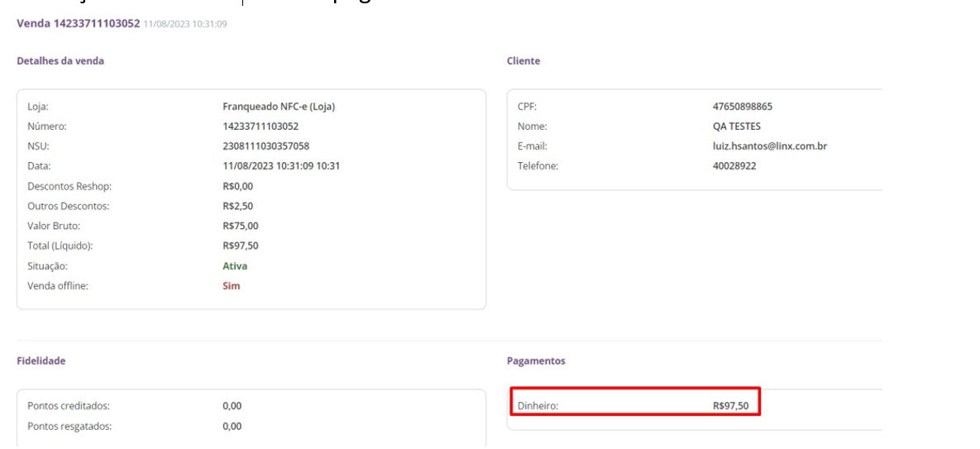Click the Venda 14233711103052 page title
980x449 pixels.
click(x=79, y=23)
